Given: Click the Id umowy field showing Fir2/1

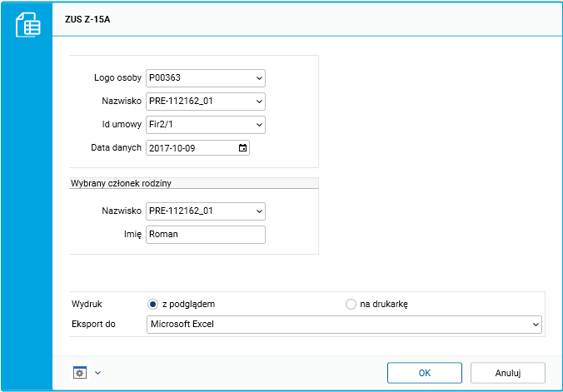Looking at the screenshot, I should (x=199, y=125).
